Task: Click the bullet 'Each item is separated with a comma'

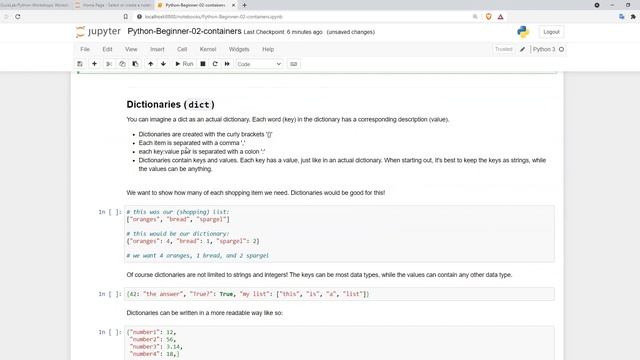Action: (191, 143)
